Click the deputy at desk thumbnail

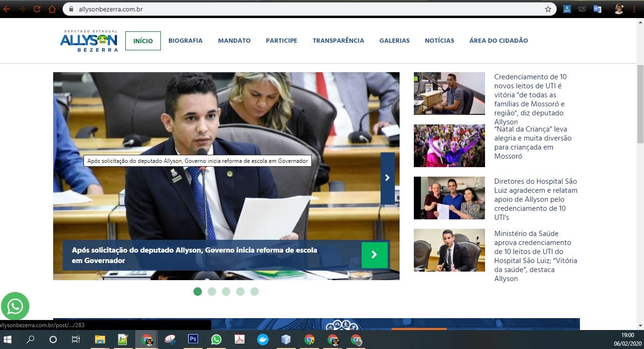pos(449,250)
